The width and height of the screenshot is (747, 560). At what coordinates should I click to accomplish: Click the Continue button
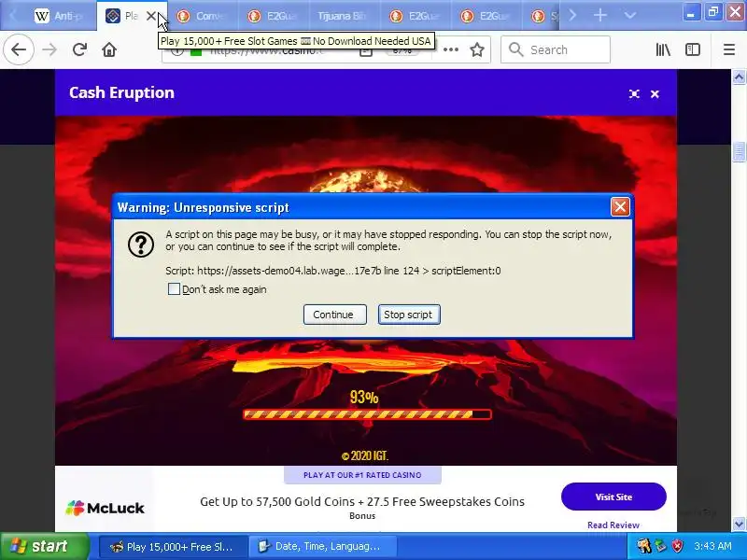click(x=335, y=315)
